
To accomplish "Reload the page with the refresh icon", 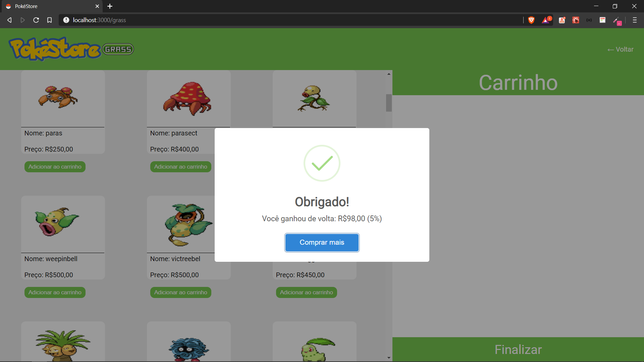I will 36,20.
